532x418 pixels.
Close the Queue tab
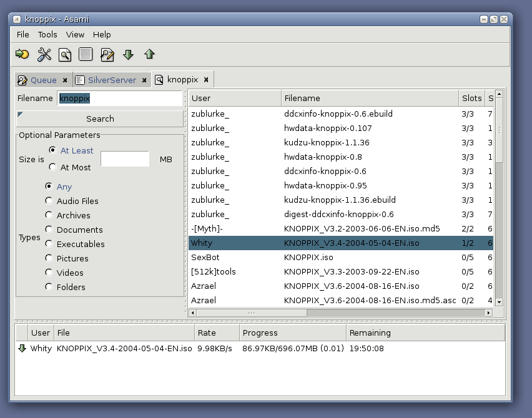point(65,80)
